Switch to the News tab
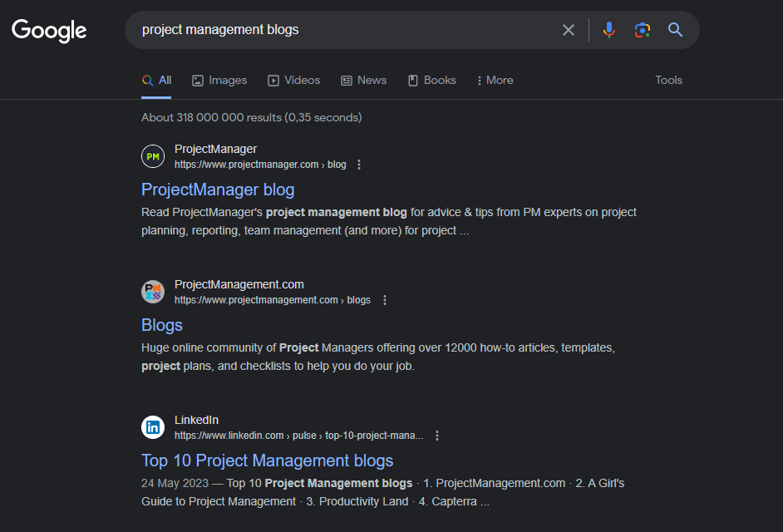 363,80
